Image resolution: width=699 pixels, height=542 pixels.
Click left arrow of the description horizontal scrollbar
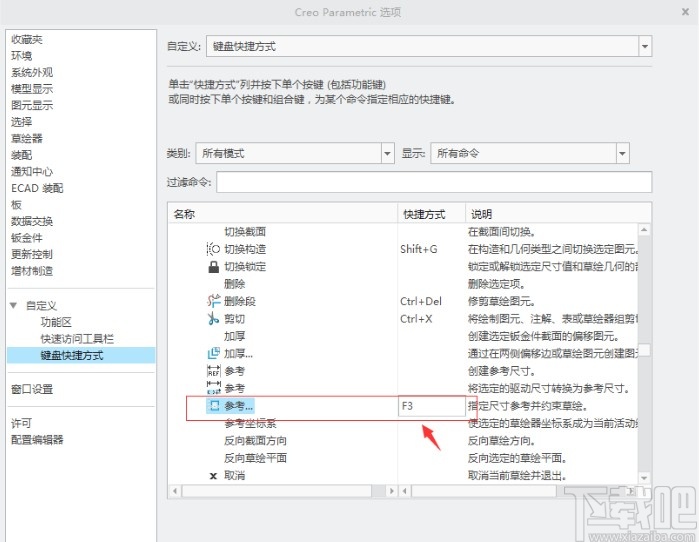point(405,491)
